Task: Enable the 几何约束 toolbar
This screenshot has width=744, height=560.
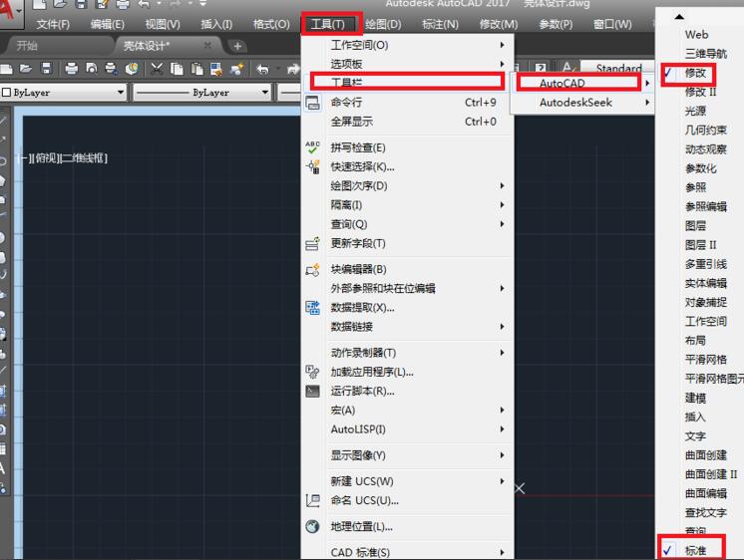Action: [x=705, y=130]
